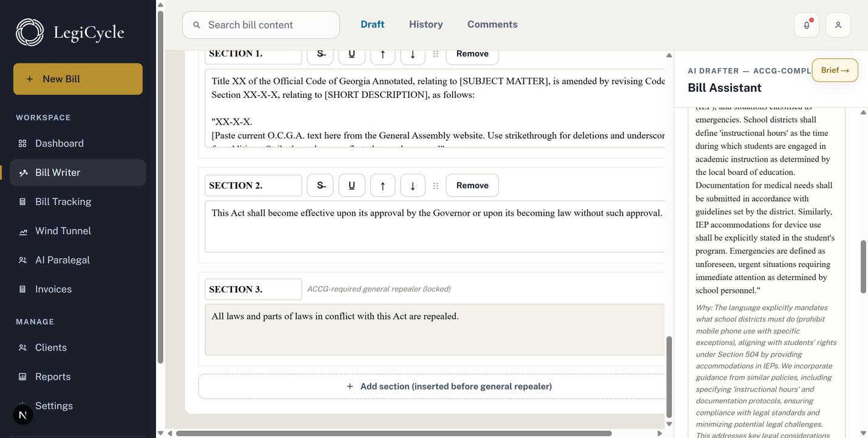
Task: Click the search magnifier icon
Action: click(197, 25)
